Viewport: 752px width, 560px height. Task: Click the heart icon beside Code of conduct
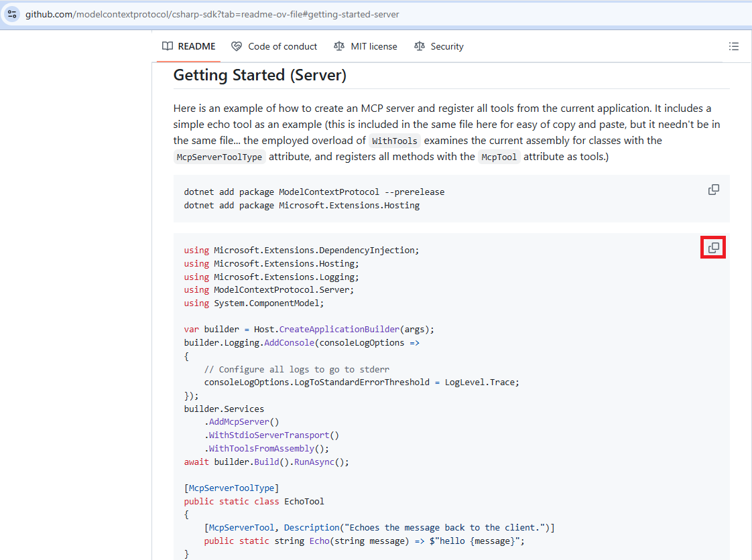237,46
